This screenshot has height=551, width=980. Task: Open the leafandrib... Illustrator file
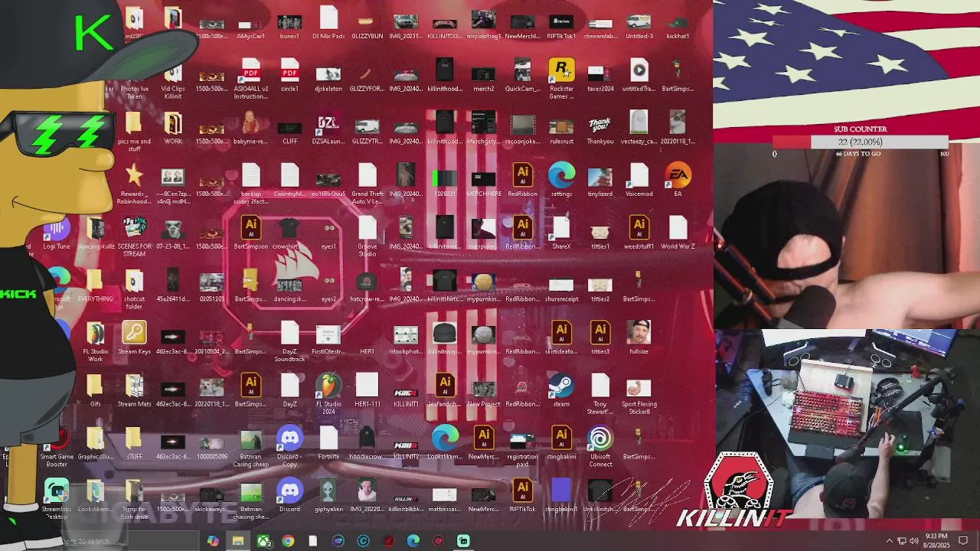coord(445,386)
